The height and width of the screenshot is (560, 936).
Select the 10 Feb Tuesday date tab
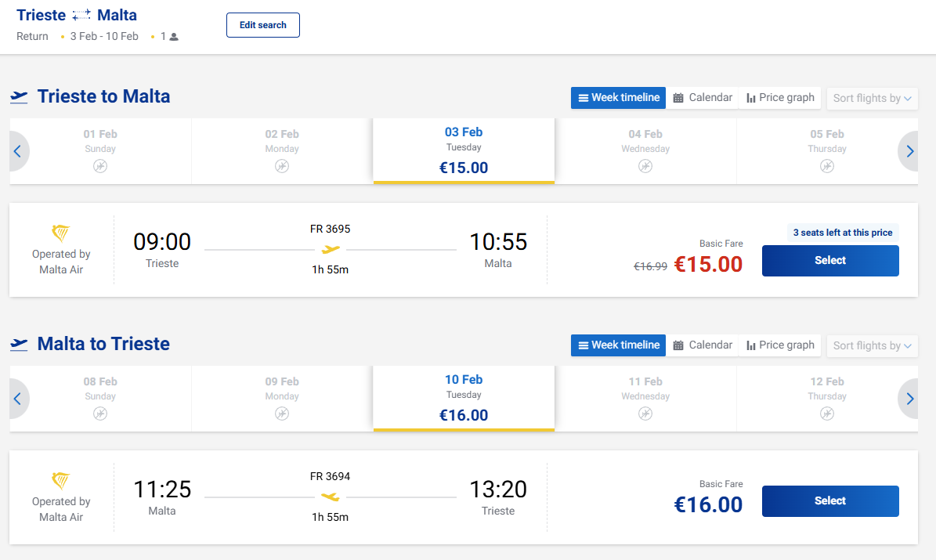[464, 398]
